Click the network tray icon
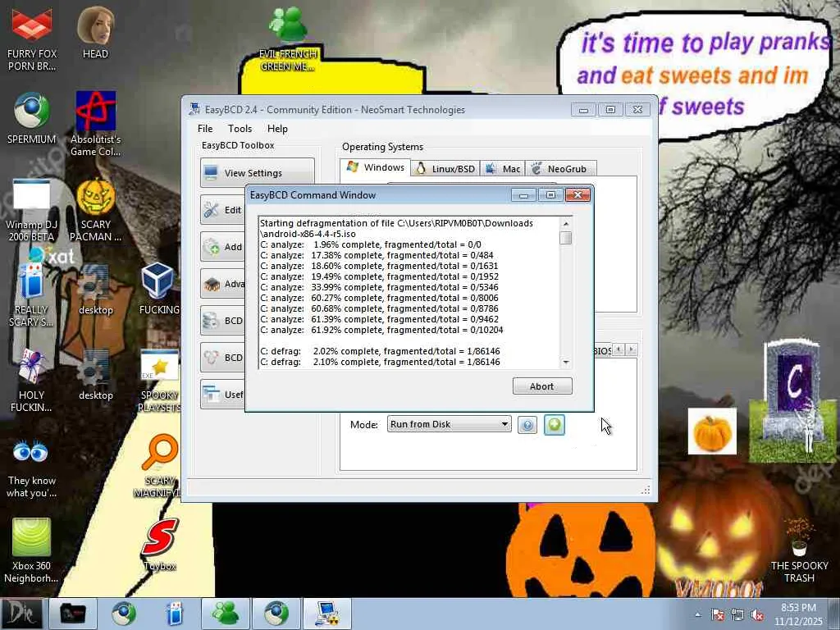Viewport: 840px width, 630px height. [737, 615]
